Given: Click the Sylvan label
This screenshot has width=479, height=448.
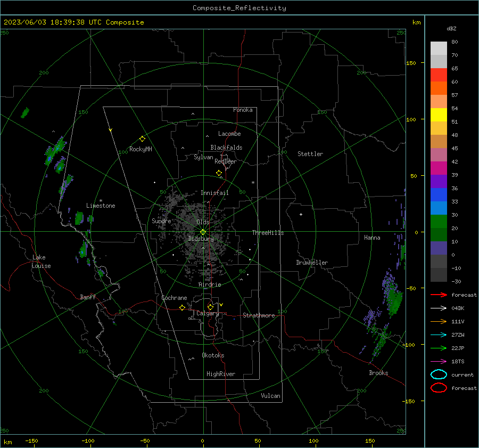Looking at the screenshot, I should coord(203,157).
